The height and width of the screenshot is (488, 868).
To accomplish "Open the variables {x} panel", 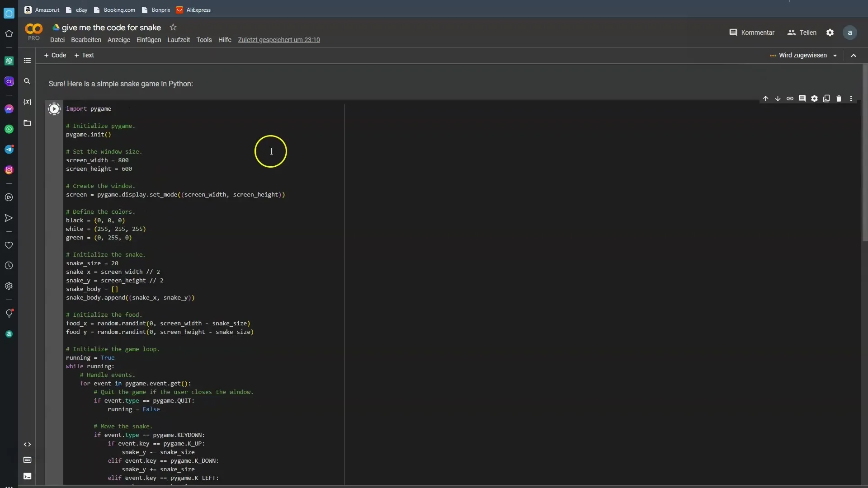I will click(x=27, y=102).
